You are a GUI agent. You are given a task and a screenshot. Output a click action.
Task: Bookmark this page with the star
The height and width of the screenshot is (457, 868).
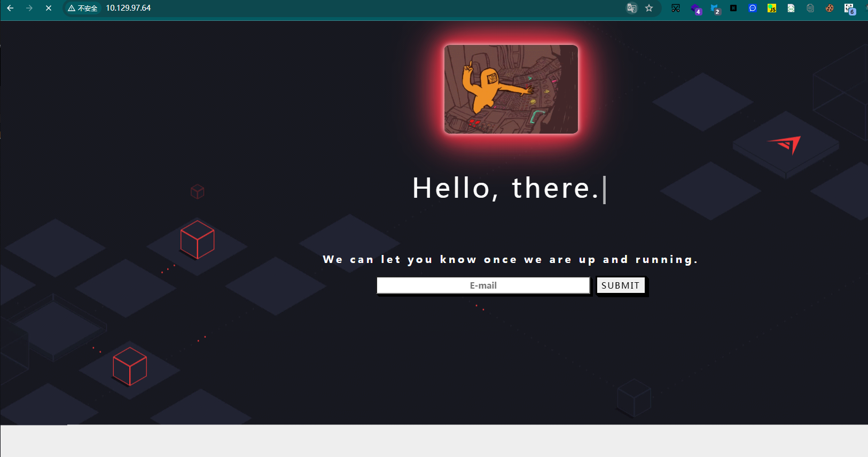[649, 8]
